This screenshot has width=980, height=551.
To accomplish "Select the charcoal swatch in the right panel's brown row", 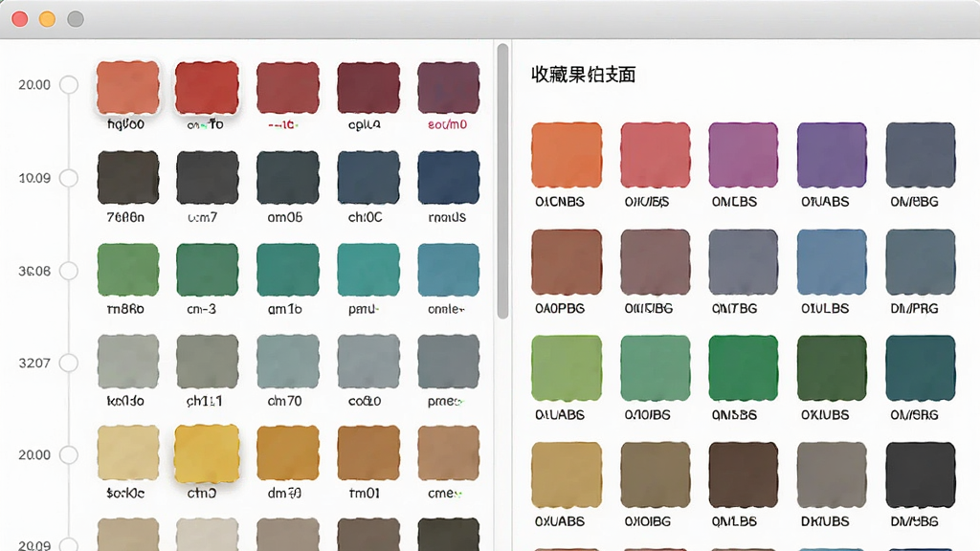I will click(x=921, y=474).
